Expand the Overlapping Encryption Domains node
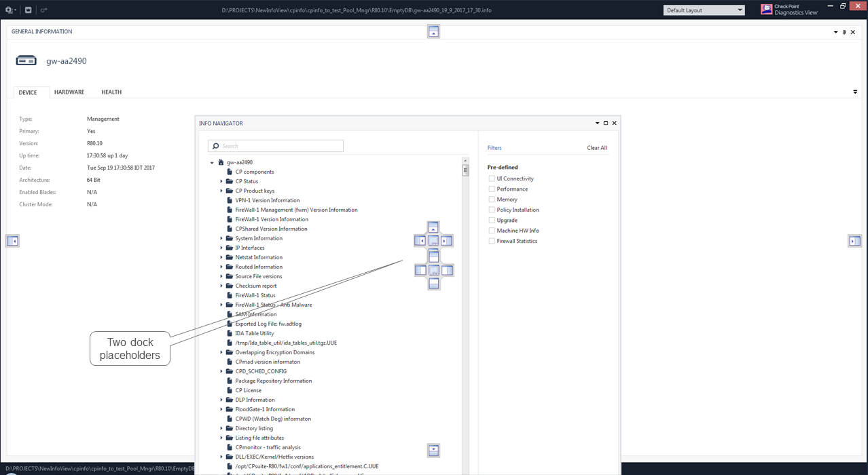The width and height of the screenshot is (868, 475). tap(221, 352)
